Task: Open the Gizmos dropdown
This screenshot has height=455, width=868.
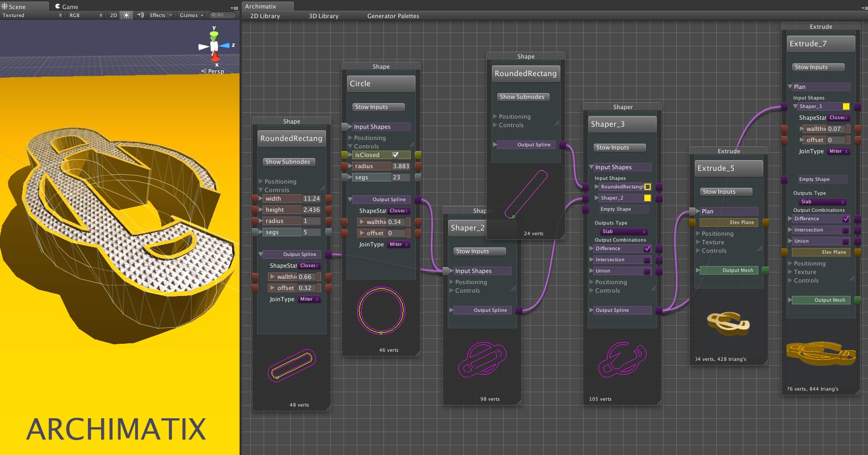Action: click(x=191, y=15)
